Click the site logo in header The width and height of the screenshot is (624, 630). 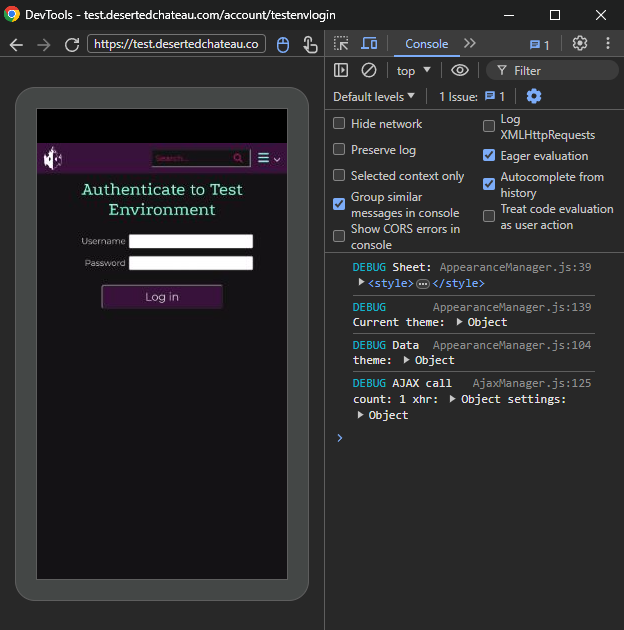point(53,158)
